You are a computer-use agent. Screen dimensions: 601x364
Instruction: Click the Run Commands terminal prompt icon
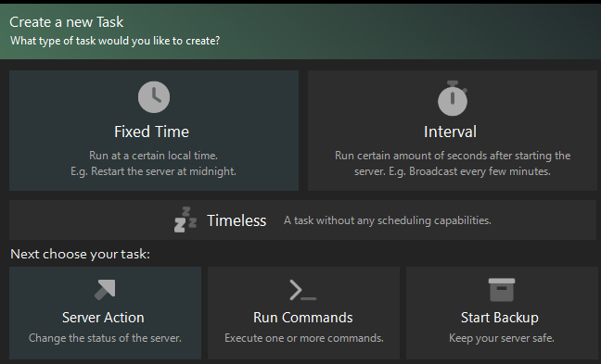pos(303,290)
